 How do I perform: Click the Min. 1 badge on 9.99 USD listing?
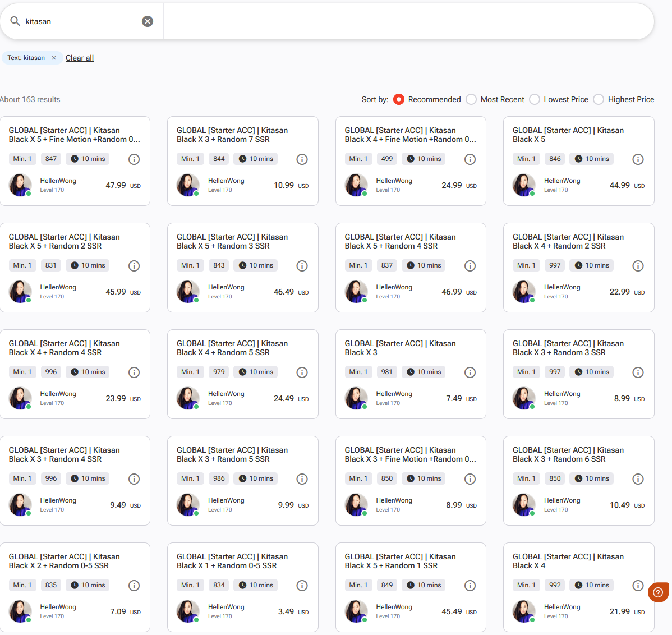click(190, 478)
